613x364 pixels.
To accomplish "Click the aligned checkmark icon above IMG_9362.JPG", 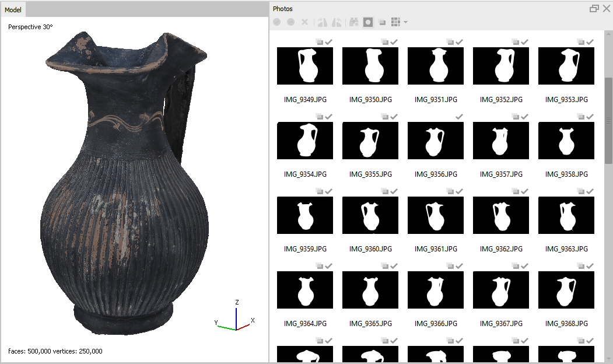I will coord(525,191).
